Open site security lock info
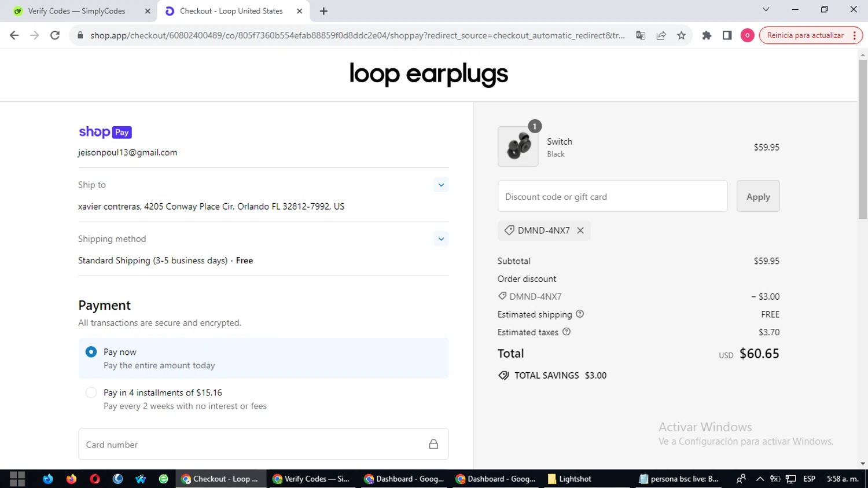This screenshot has height=488, width=868. (80, 35)
